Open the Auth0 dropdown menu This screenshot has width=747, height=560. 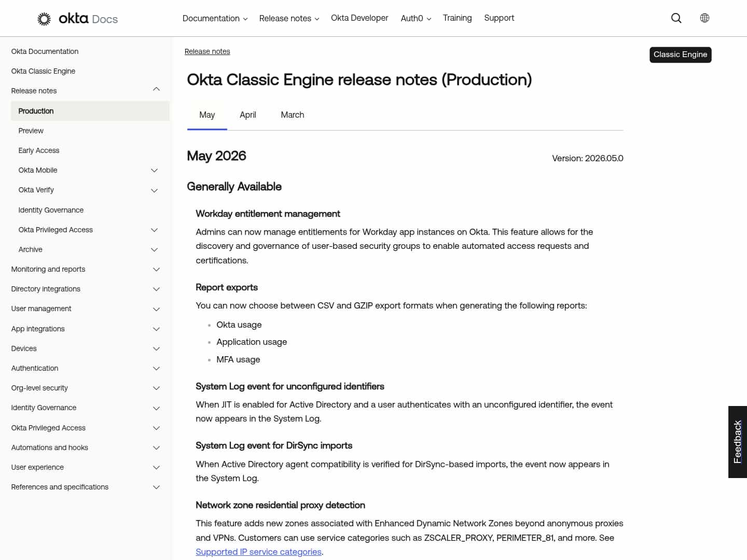point(416,18)
